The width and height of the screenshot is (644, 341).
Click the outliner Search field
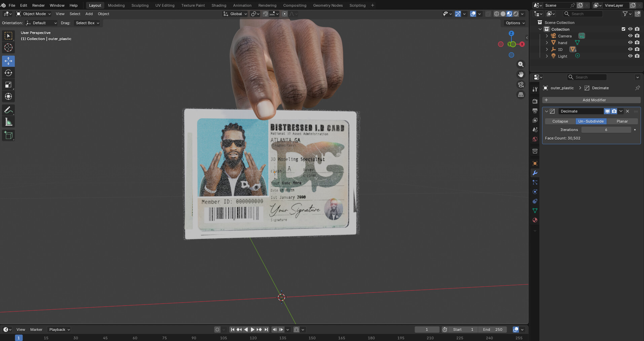583,14
